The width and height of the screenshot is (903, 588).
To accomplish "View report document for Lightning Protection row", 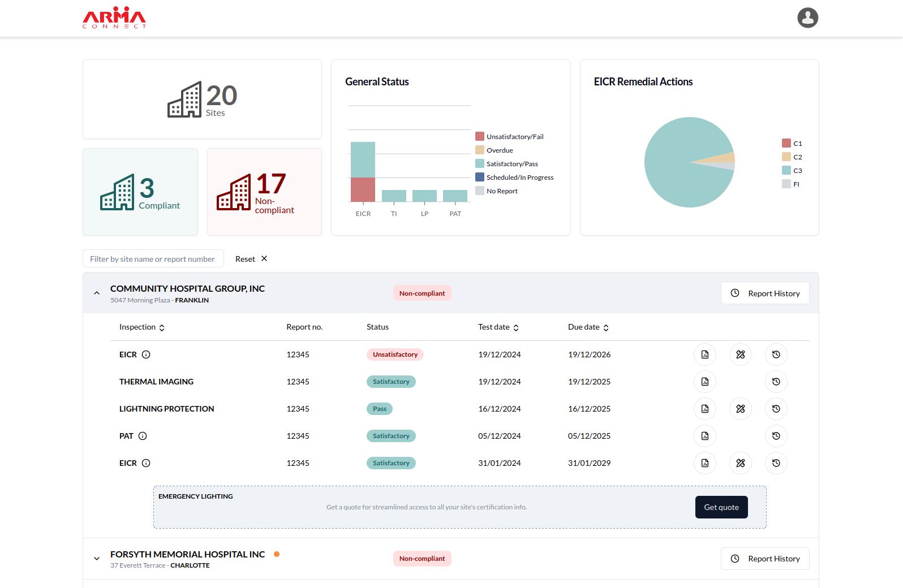I will tap(705, 409).
